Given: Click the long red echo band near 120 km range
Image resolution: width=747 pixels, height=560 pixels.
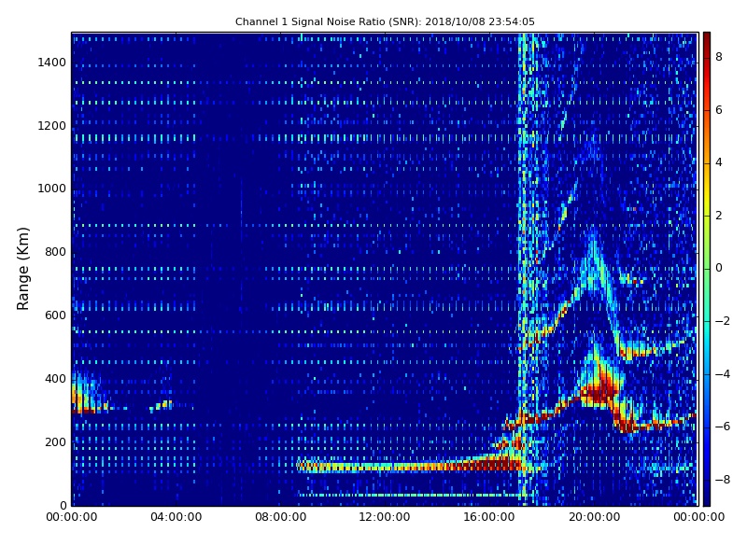Looking at the screenshot, I should (410, 466).
